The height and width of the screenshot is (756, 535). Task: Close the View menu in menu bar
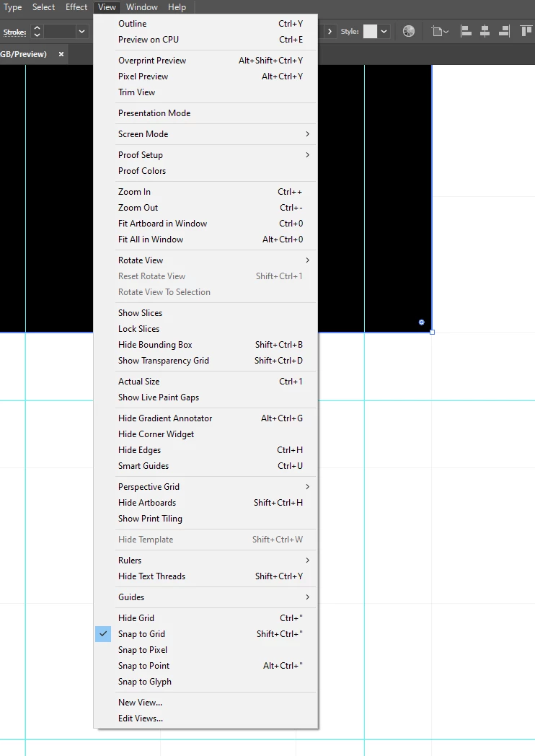(x=107, y=7)
